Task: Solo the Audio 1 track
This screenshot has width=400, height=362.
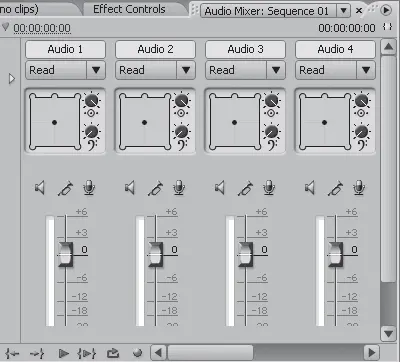Action: click(x=65, y=188)
